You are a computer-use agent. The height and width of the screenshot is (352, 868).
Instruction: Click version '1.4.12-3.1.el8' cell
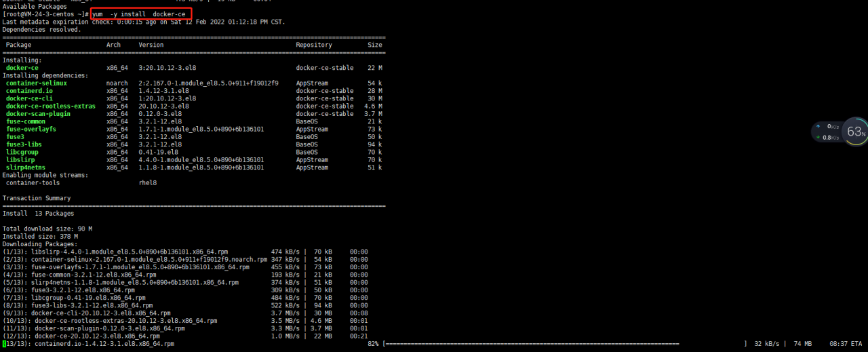click(x=163, y=91)
